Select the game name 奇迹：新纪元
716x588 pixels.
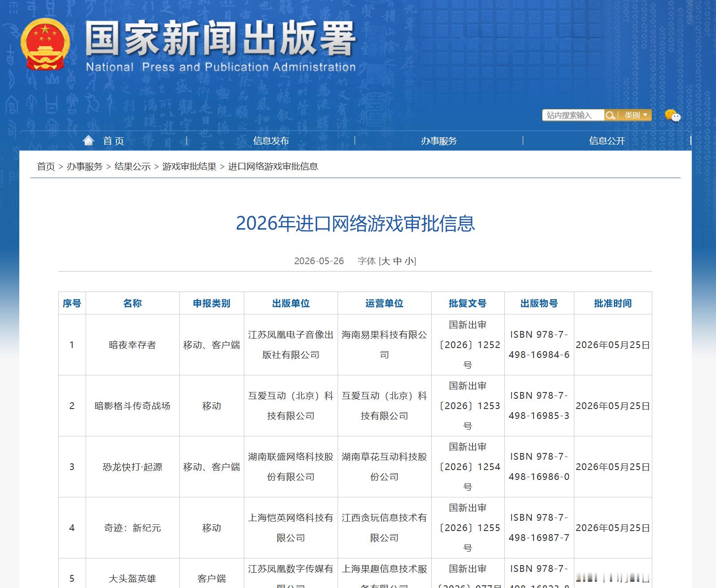132,528
